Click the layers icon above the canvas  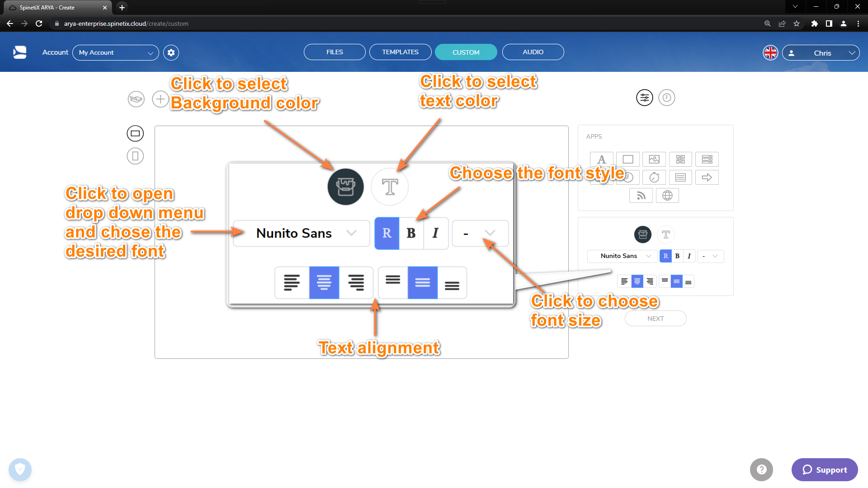[135, 99]
